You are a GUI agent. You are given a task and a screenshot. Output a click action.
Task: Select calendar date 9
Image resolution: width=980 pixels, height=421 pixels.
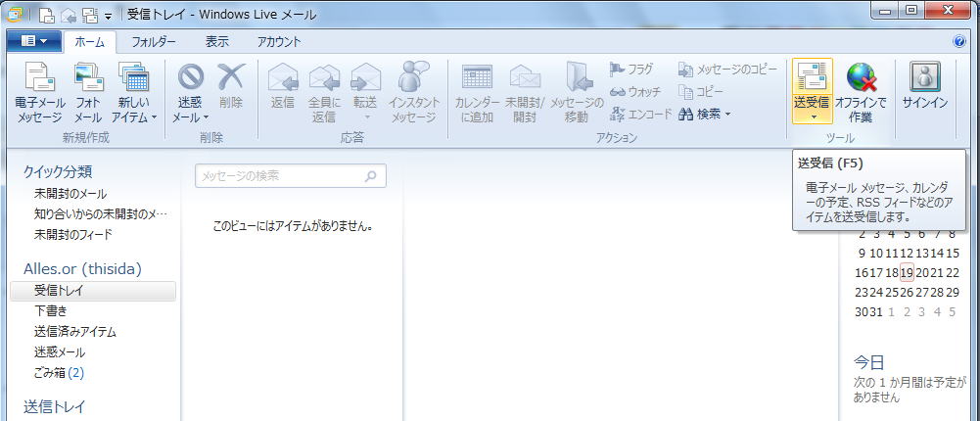(x=862, y=253)
